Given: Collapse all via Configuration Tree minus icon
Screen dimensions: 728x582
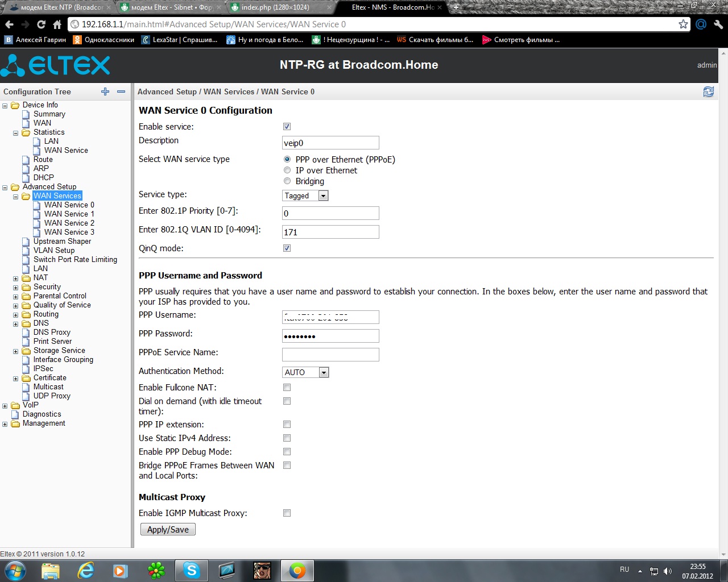Looking at the screenshot, I should click(x=121, y=92).
